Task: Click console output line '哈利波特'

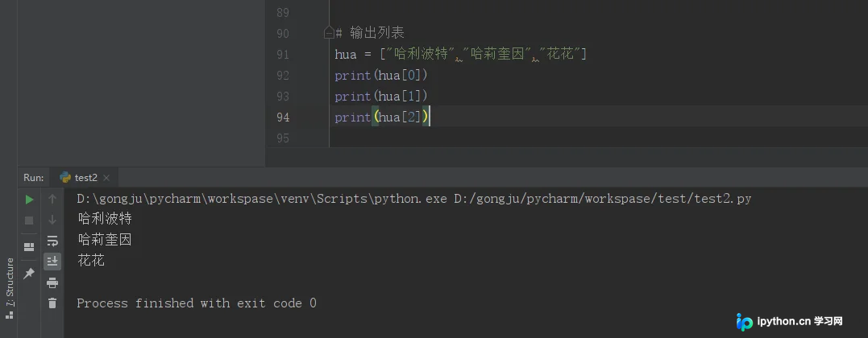Action: click(x=105, y=219)
